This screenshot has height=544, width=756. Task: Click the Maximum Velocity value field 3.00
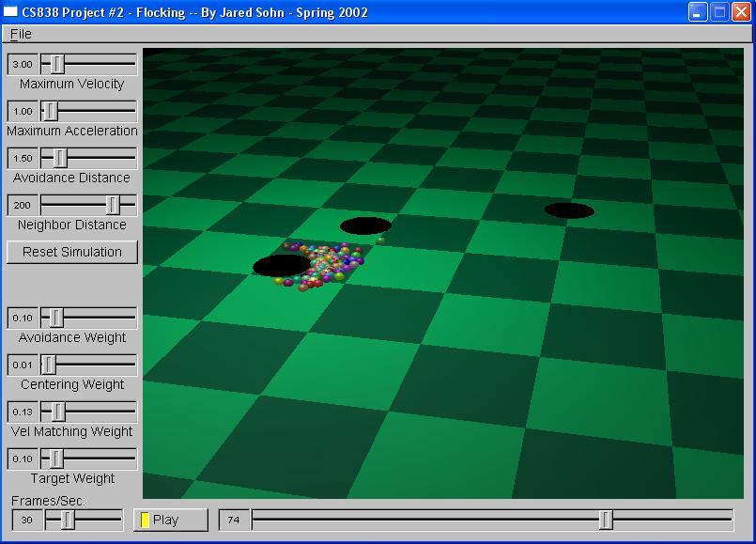click(x=23, y=64)
